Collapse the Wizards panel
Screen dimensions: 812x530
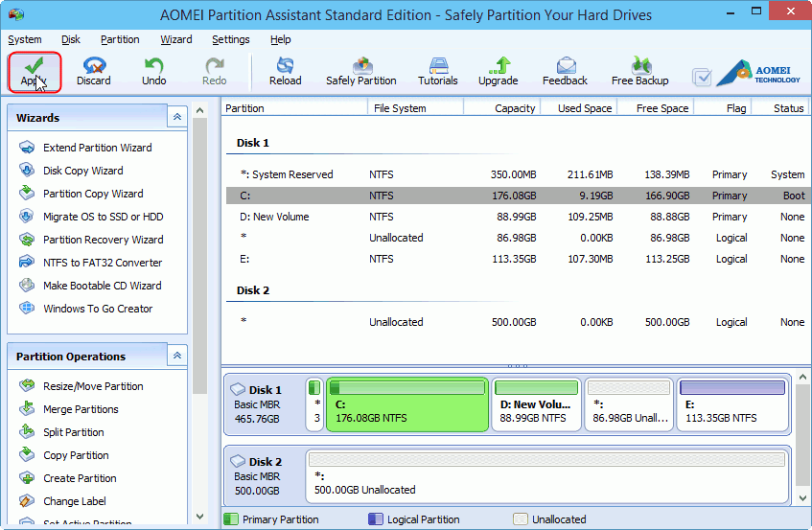[177, 117]
